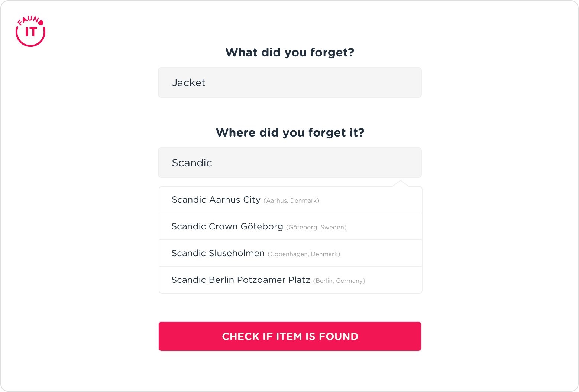The height and width of the screenshot is (392, 579).
Task: Select the Scandic Aarhus City suggestion
Action: (x=216, y=200)
